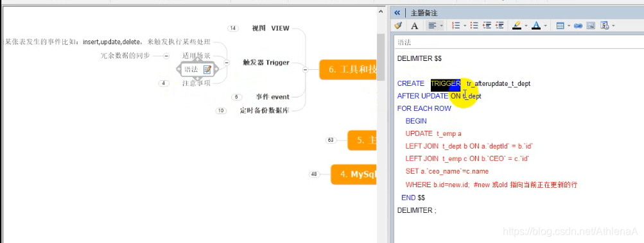Open the font 'A' formatting tool

(414, 26)
